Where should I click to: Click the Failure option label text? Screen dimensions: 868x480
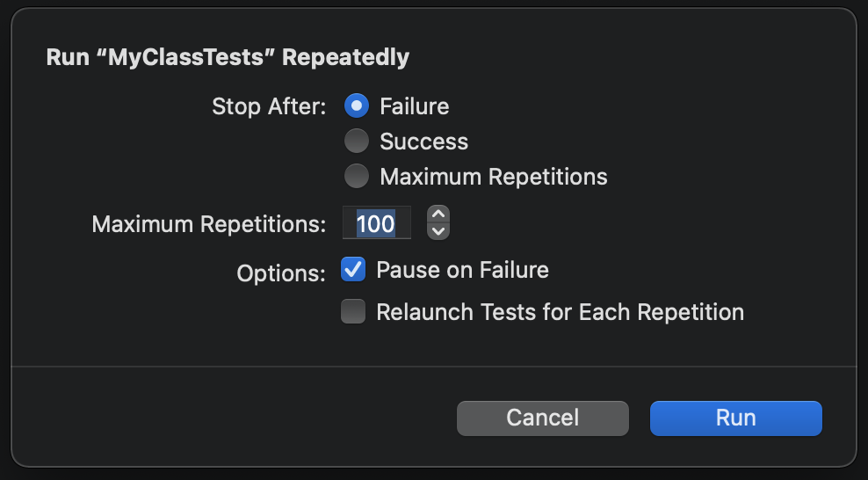point(414,106)
